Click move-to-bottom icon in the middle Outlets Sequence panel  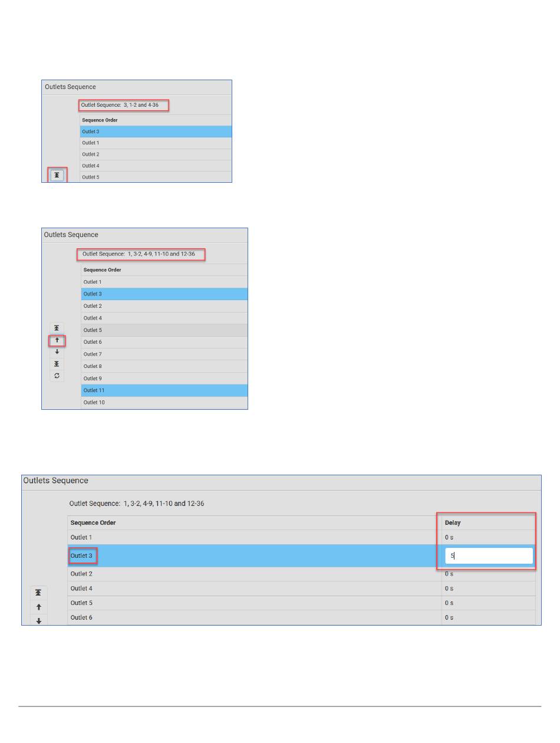57,364
